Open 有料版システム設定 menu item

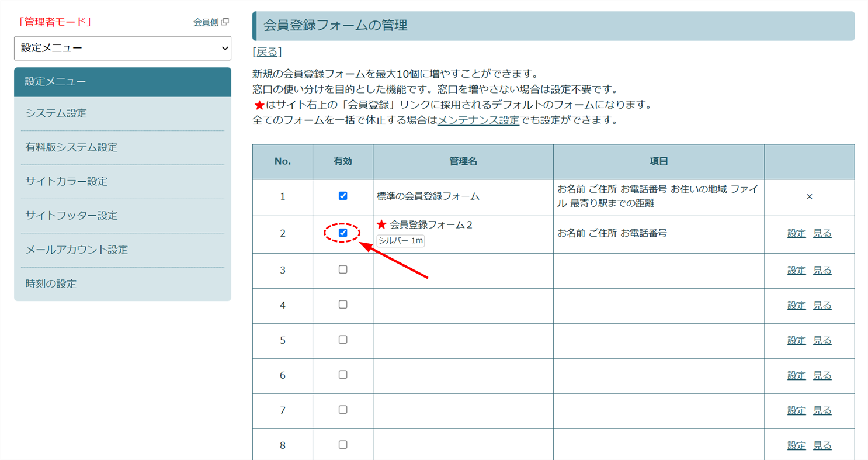click(x=71, y=147)
